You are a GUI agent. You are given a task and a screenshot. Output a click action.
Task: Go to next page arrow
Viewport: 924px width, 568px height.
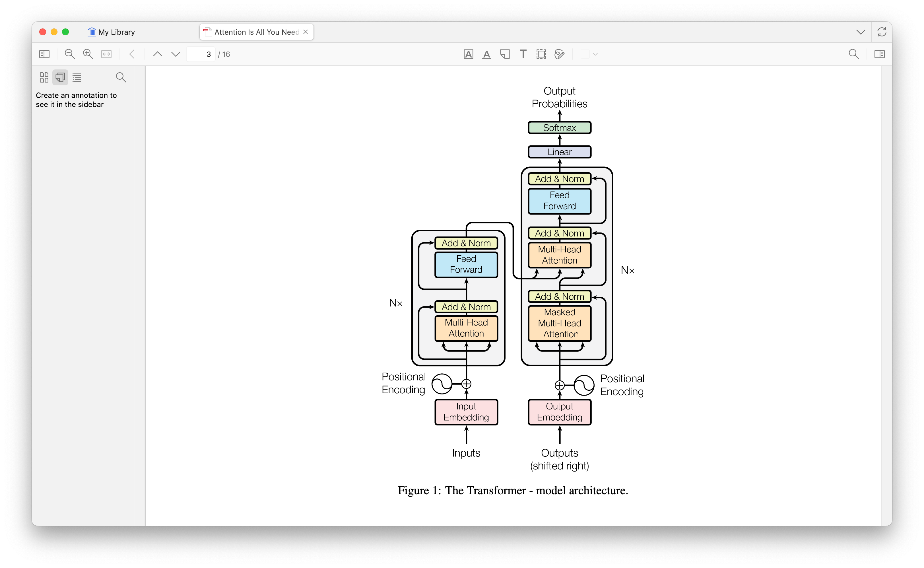pyautogui.click(x=176, y=54)
